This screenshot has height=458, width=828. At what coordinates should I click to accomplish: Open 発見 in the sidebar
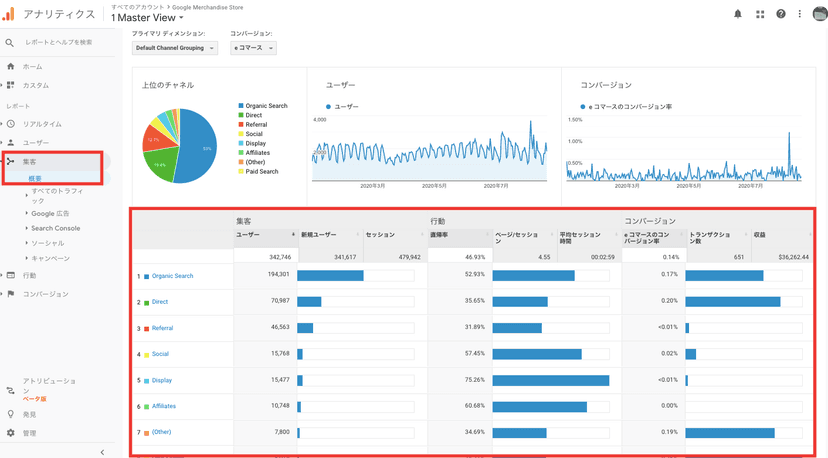click(29, 415)
